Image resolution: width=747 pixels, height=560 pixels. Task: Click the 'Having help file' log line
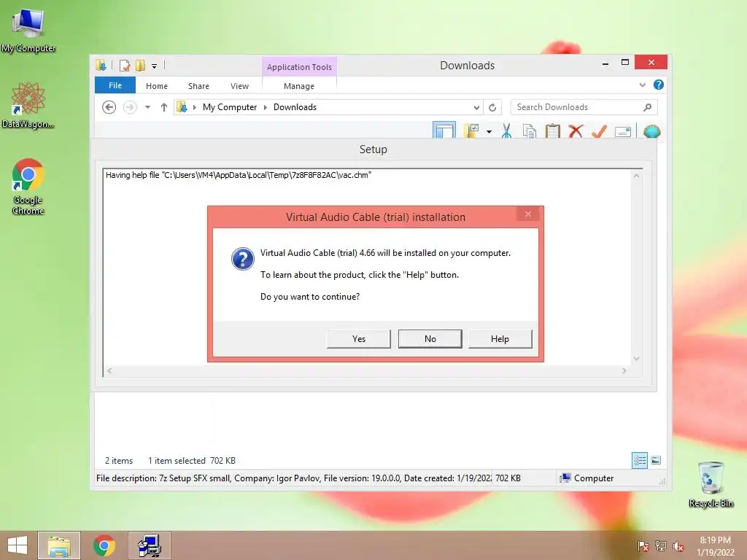[239, 175]
